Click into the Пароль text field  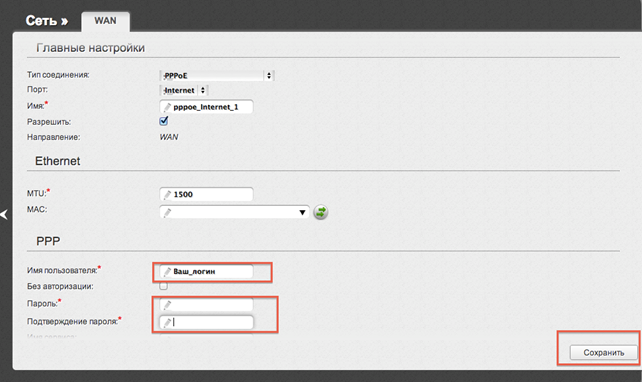tap(206, 305)
